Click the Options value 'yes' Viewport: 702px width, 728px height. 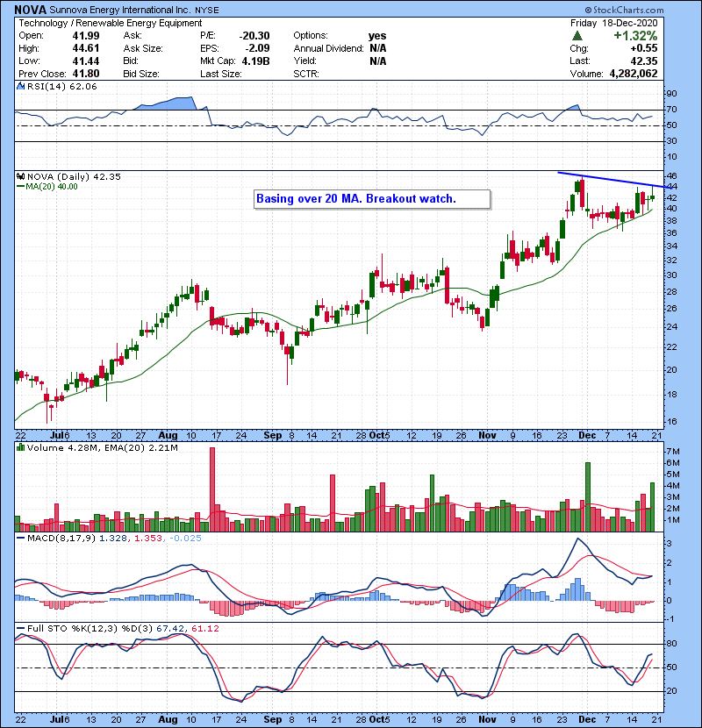[x=377, y=36]
